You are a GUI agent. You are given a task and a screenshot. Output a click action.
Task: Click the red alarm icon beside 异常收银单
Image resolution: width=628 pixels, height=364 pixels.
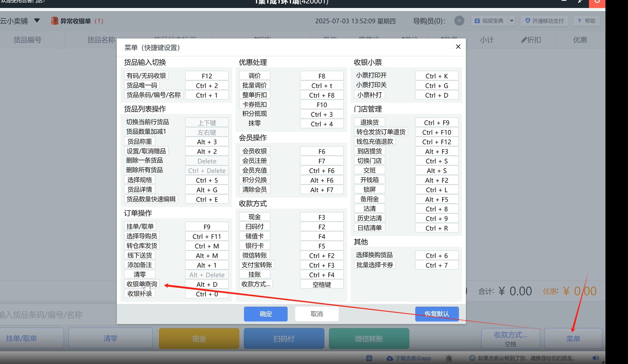click(x=55, y=21)
